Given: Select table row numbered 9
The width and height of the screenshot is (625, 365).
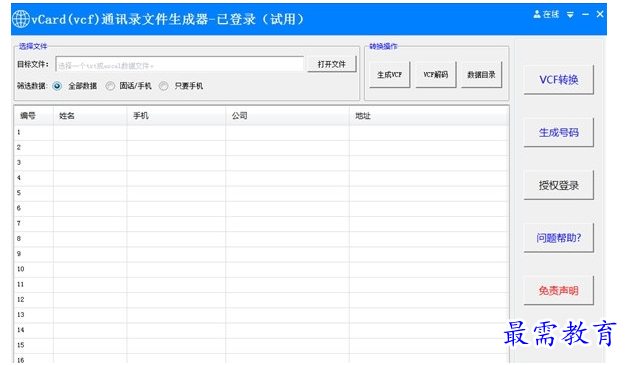Looking at the screenshot, I should point(261,254).
